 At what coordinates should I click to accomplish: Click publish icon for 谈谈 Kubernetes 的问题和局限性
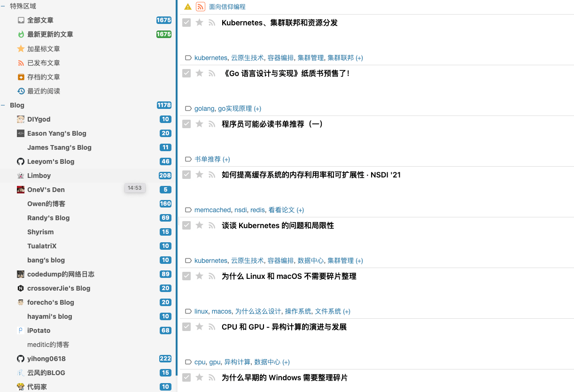point(212,225)
